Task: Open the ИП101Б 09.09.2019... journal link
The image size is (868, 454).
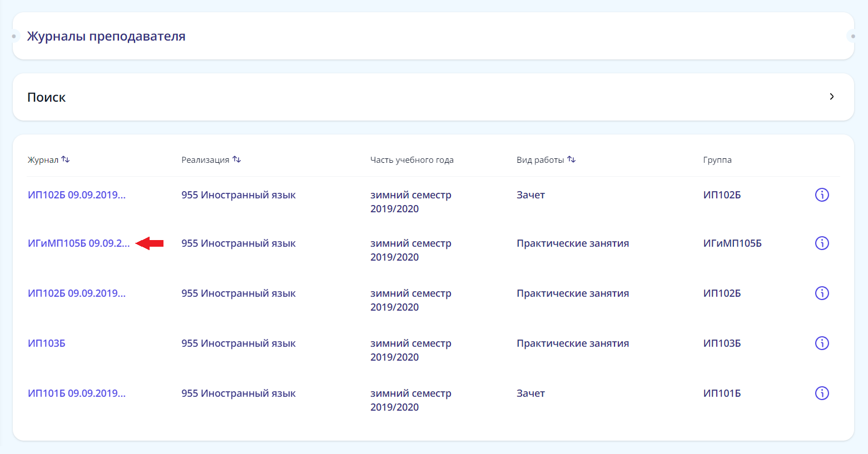Action: click(76, 393)
